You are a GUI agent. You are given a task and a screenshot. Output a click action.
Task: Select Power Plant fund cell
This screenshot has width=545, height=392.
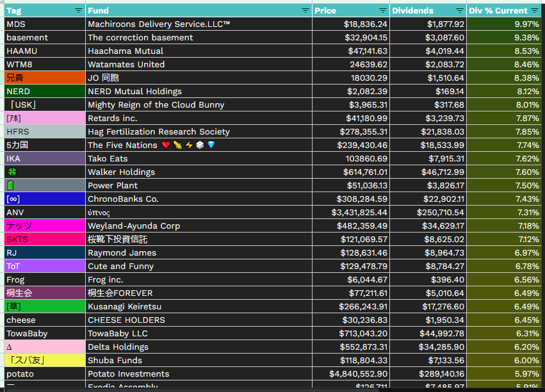(199, 186)
